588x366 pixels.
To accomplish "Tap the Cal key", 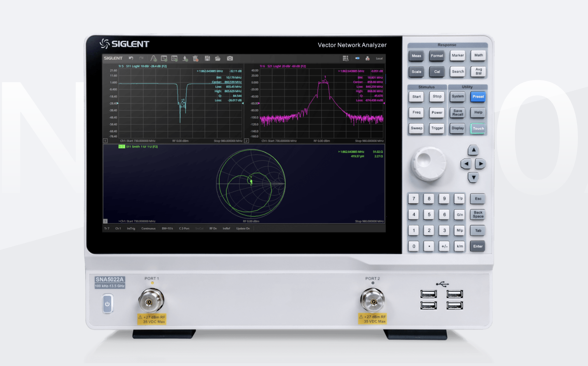I will click(x=437, y=72).
